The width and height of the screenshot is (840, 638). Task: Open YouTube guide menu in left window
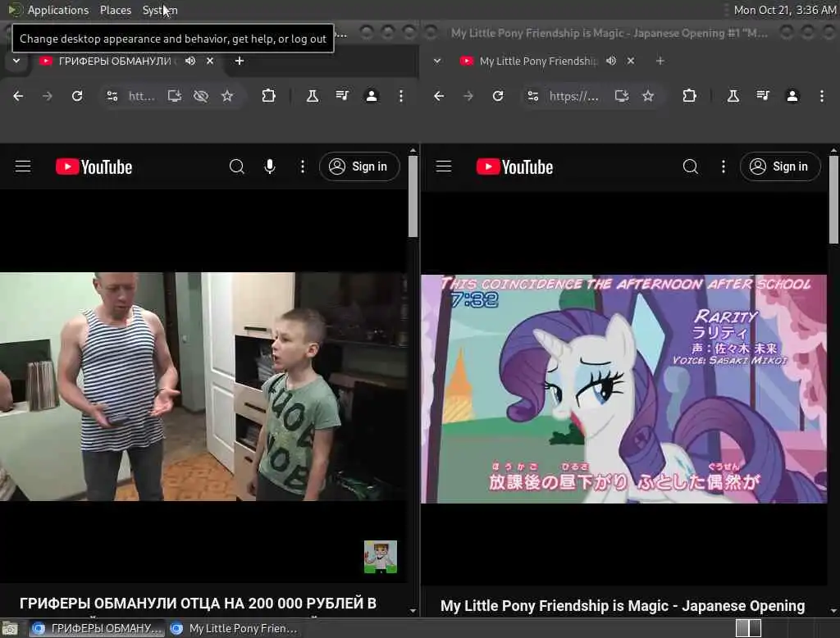point(23,166)
